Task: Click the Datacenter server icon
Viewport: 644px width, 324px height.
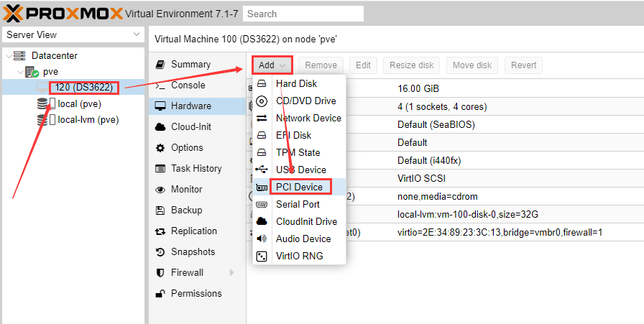Action: coord(19,56)
